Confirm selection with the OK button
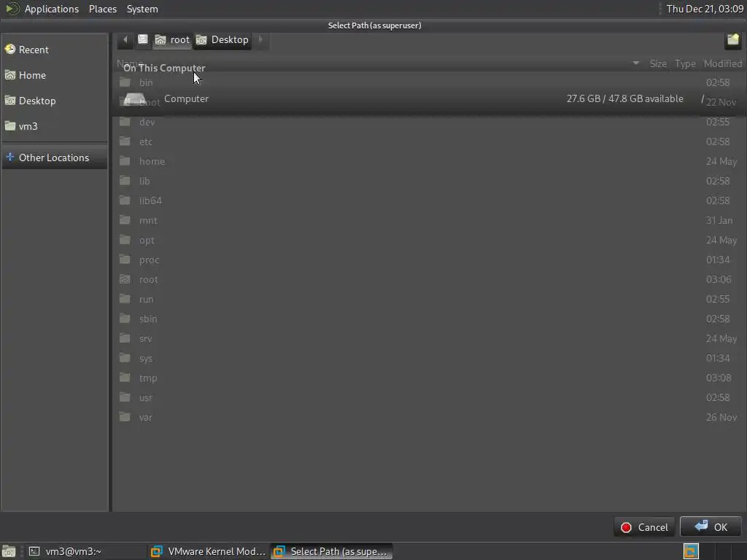 [x=711, y=526]
